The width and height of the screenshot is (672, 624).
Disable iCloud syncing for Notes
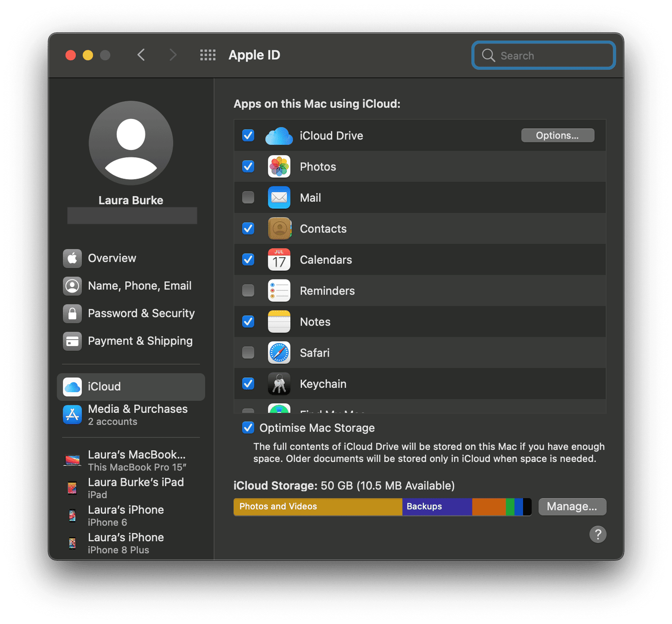point(248,322)
